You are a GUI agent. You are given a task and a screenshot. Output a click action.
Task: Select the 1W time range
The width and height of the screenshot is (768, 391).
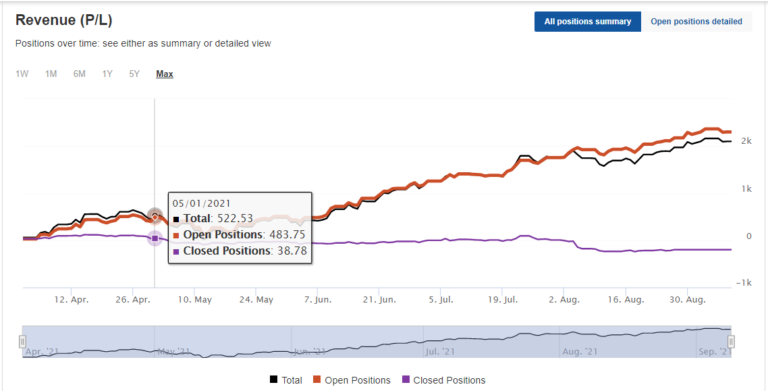22,74
